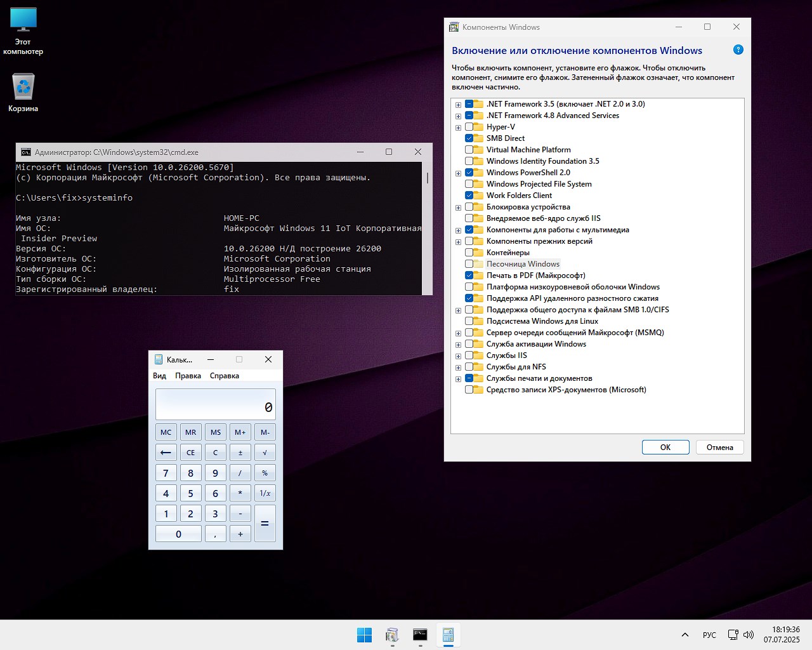
Task: Expand the .NET Framework 3.5 tree node
Action: click(458, 105)
